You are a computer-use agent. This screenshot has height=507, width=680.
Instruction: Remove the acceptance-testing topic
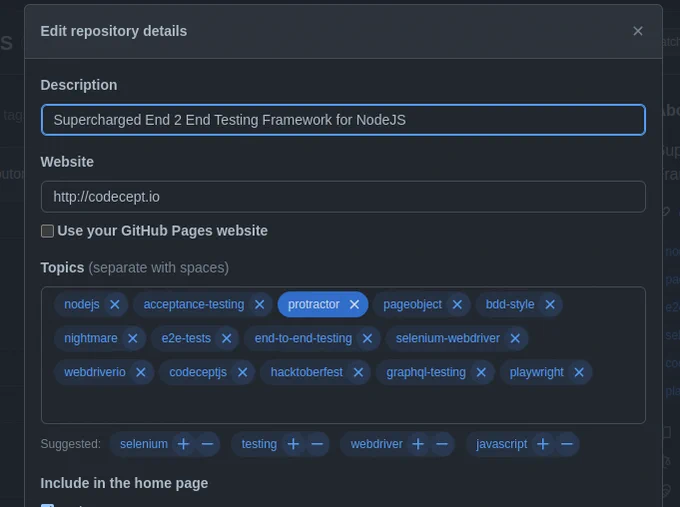[x=259, y=304]
